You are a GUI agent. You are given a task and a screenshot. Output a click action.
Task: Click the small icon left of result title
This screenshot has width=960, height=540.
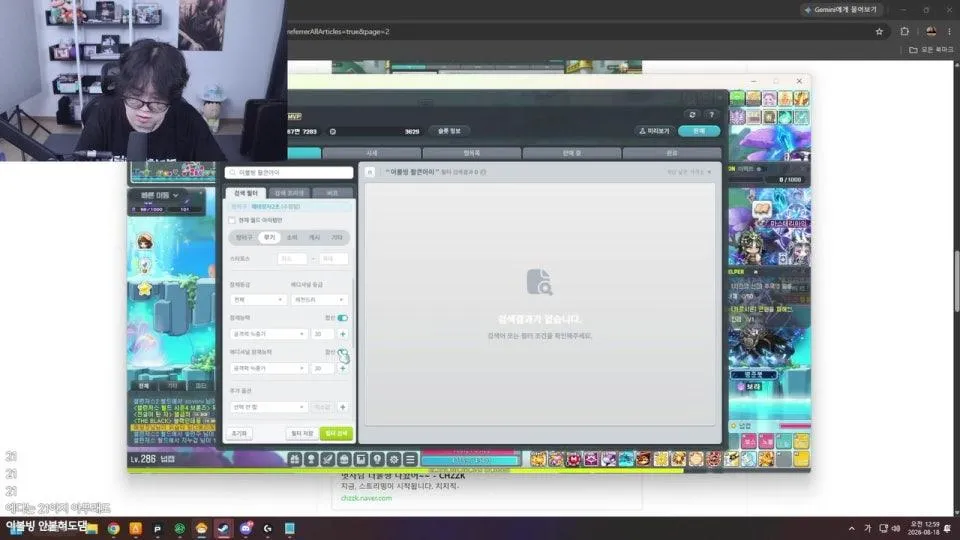pos(370,172)
